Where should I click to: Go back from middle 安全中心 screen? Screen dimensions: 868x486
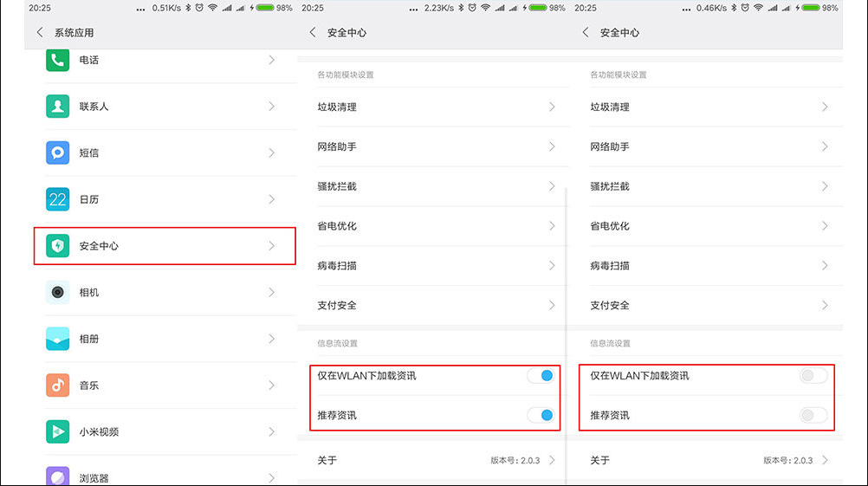tap(312, 32)
